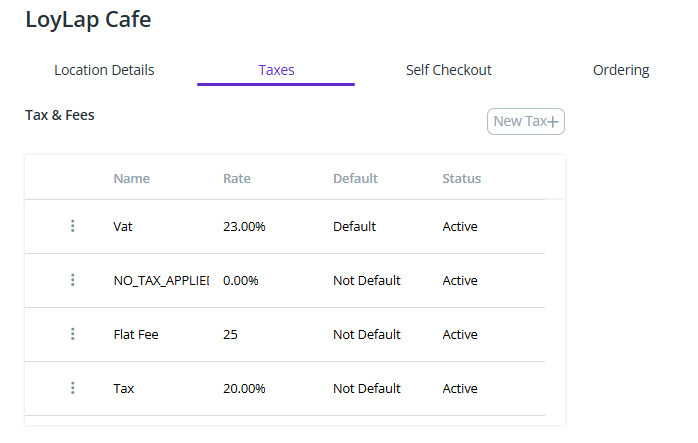Open the kebab menu for Flat Fee
Image resolution: width=698 pixels, height=443 pixels.
[x=72, y=334]
